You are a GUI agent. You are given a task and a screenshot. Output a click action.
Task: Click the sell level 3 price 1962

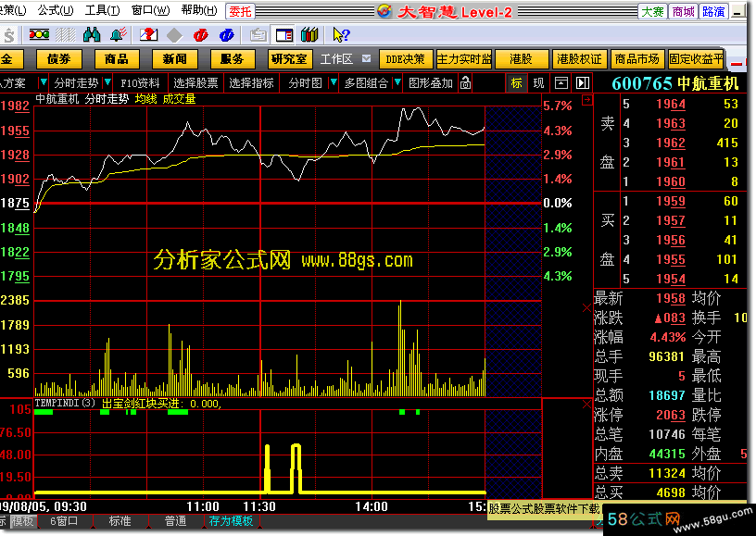click(x=671, y=143)
